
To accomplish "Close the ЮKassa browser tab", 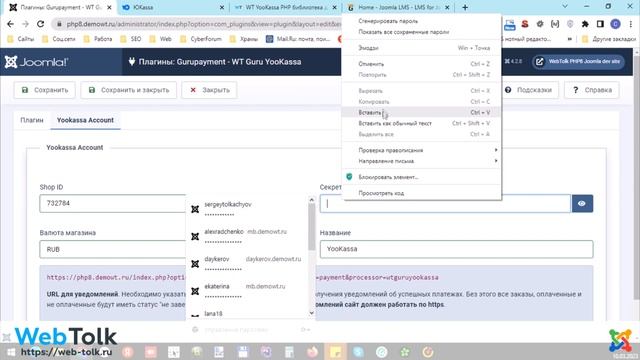I will pyautogui.click(x=222, y=7).
